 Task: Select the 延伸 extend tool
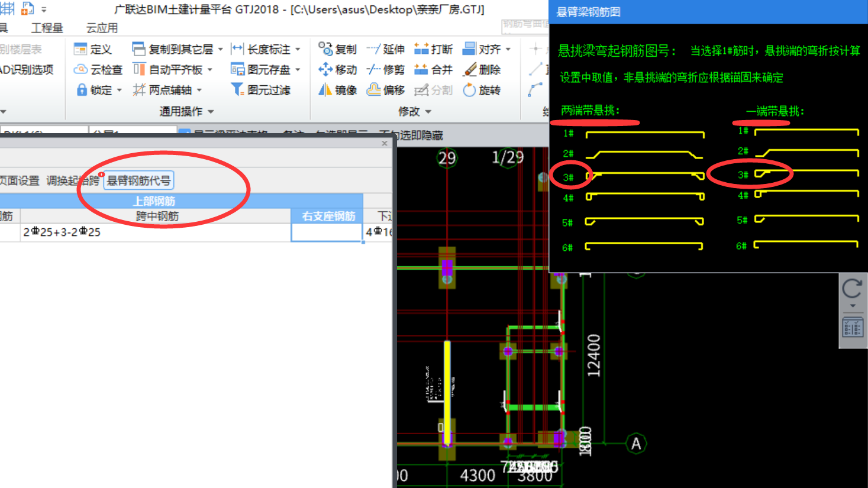coord(385,49)
